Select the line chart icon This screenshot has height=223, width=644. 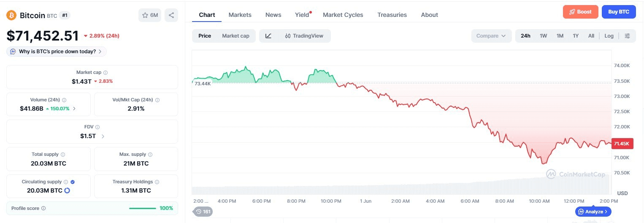pyautogui.click(x=268, y=36)
